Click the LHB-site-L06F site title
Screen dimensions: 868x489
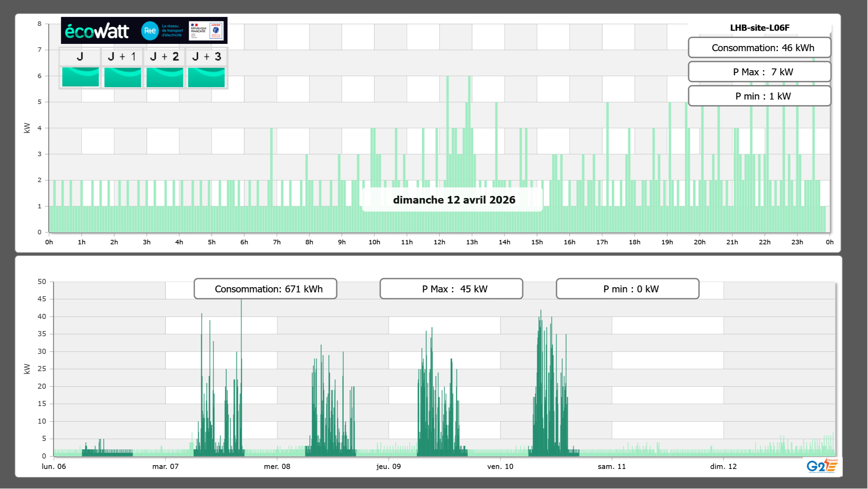click(759, 28)
